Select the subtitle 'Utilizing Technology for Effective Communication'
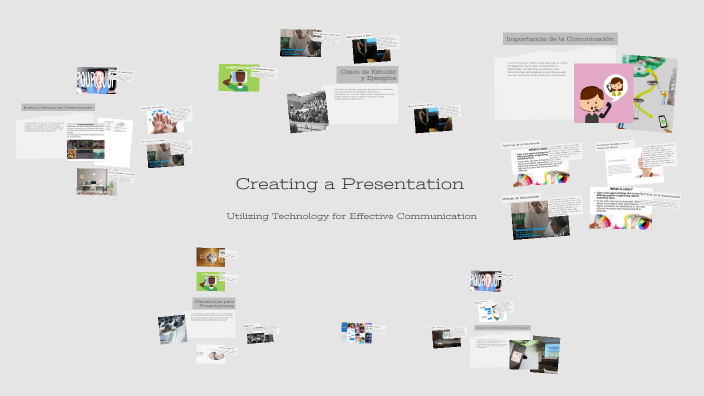The image size is (704, 396). 352,216
